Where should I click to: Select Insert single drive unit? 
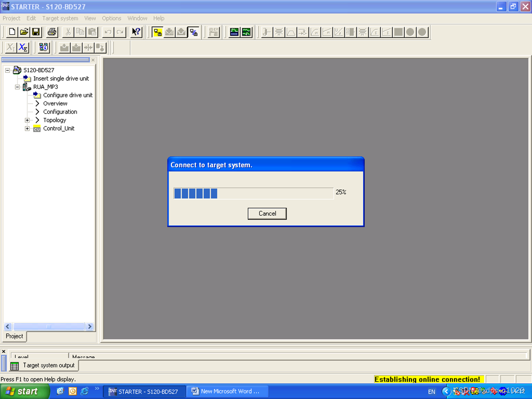(61, 78)
